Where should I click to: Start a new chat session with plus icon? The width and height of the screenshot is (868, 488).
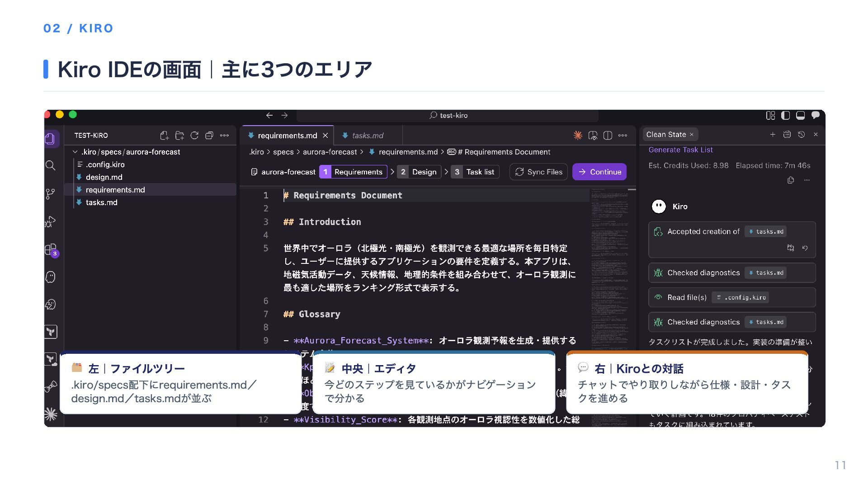(x=773, y=135)
